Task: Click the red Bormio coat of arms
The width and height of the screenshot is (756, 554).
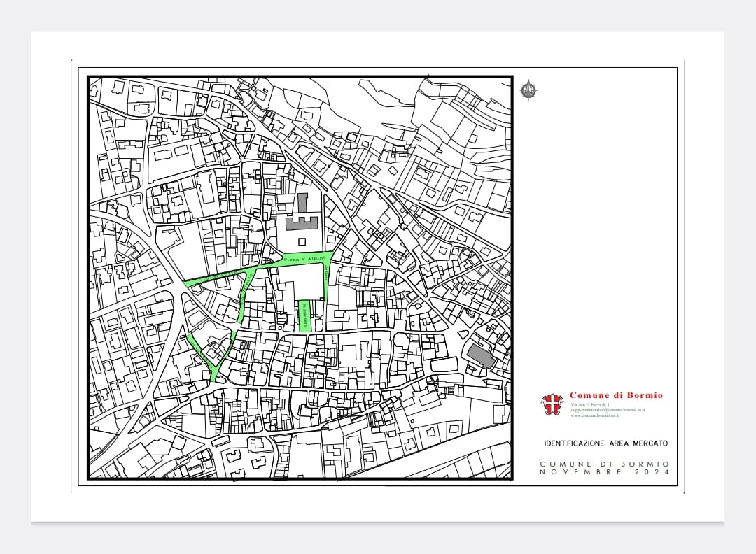Action: click(552, 405)
